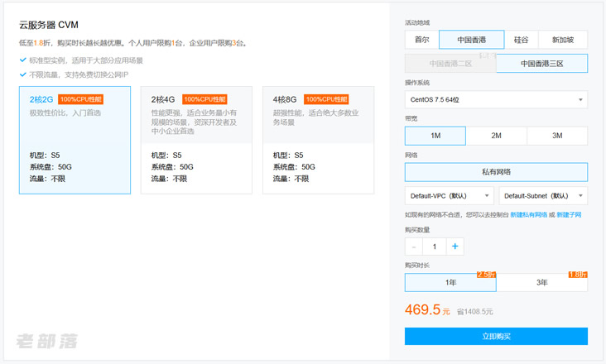The height and width of the screenshot is (364, 606).
Task: Pick 3M bandwidth option
Action: (557, 136)
